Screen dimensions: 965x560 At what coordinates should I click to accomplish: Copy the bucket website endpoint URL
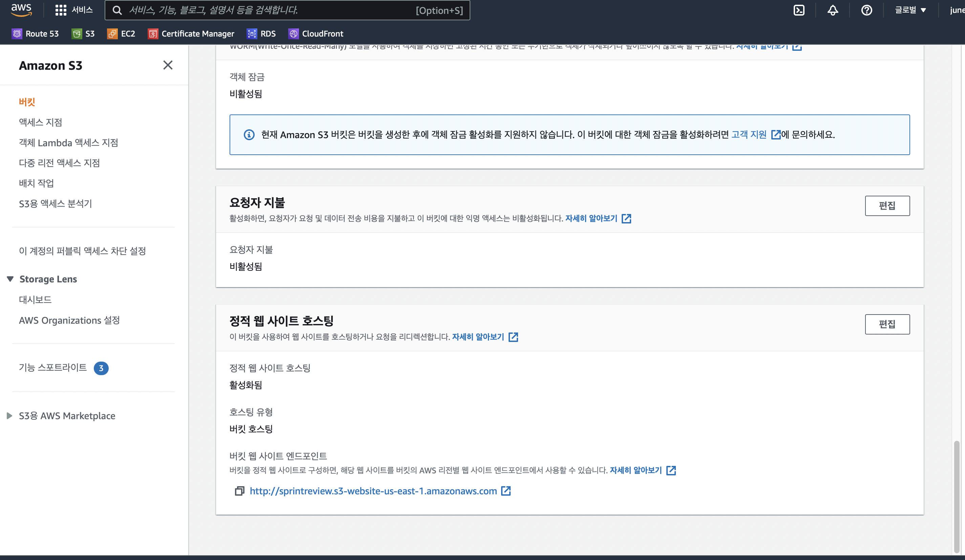pyautogui.click(x=239, y=491)
